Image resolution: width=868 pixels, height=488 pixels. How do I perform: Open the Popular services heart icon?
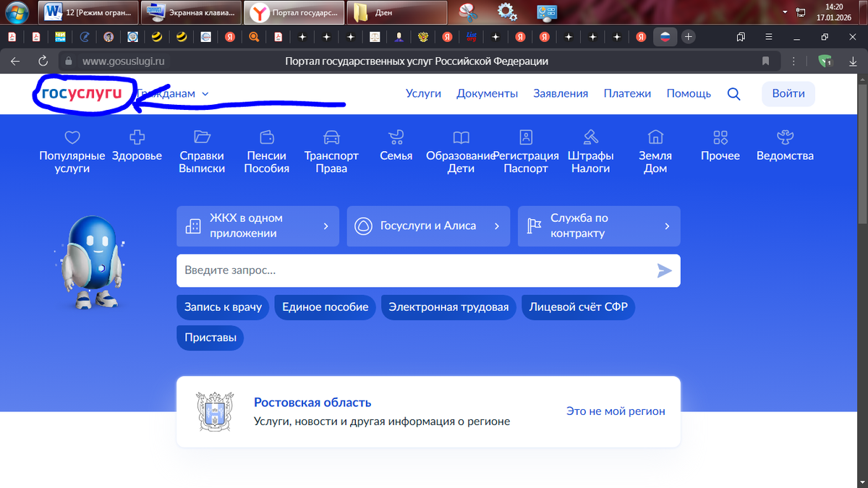(x=72, y=137)
